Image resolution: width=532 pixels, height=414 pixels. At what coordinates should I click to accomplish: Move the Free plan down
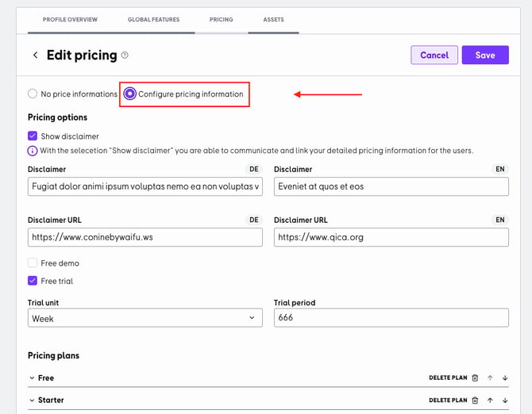(x=505, y=378)
